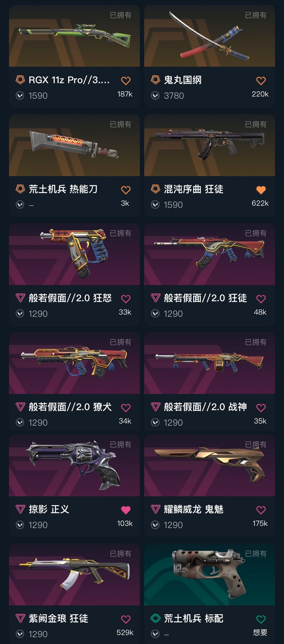The height and width of the screenshot is (644, 284).
Task: Toggle favorite heart on RGX 11z Pro skin
Action: (x=126, y=81)
